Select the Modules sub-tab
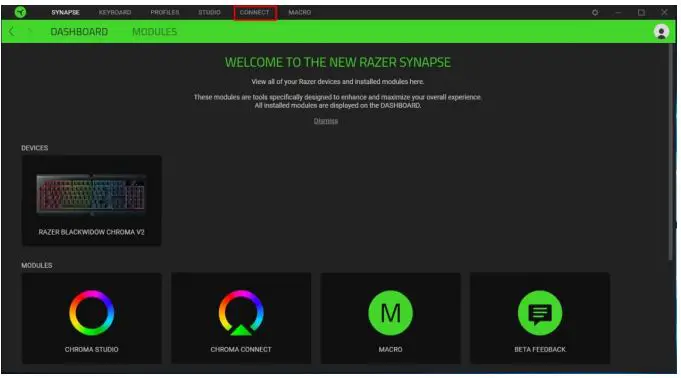 tap(155, 32)
